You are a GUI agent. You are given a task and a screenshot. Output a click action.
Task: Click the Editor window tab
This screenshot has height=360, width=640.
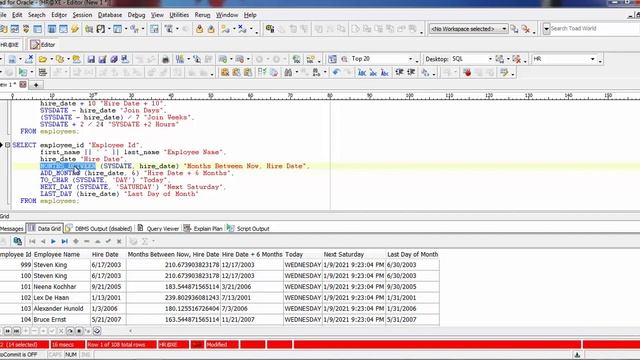point(42,44)
